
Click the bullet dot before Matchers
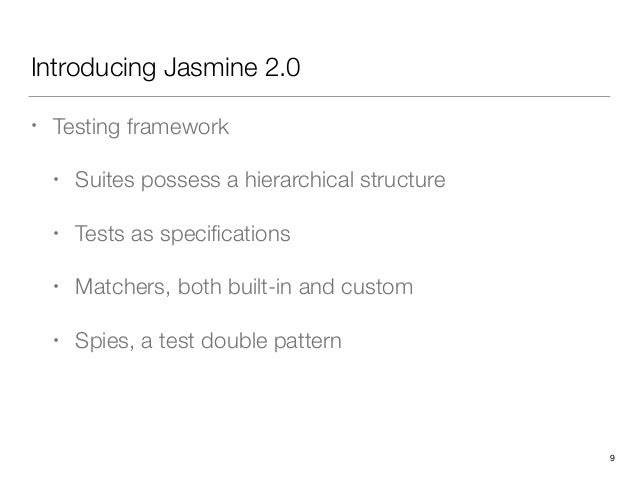click(x=56, y=286)
